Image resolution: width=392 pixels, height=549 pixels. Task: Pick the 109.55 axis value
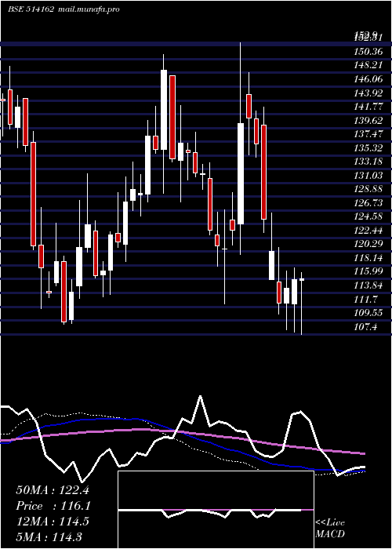pos(368,312)
